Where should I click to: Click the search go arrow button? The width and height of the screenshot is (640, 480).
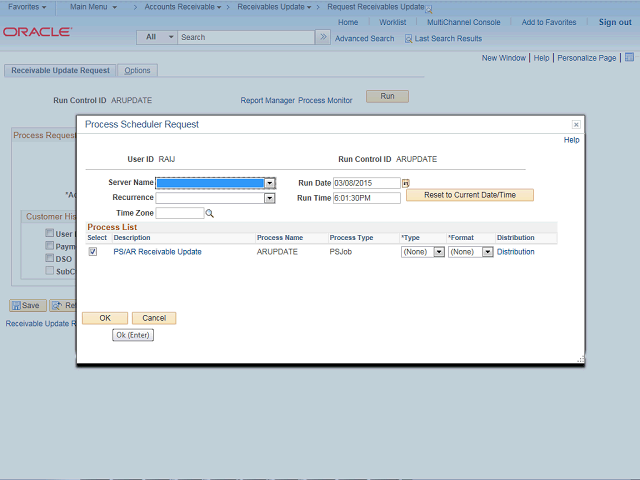pyautogui.click(x=322, y=37)
